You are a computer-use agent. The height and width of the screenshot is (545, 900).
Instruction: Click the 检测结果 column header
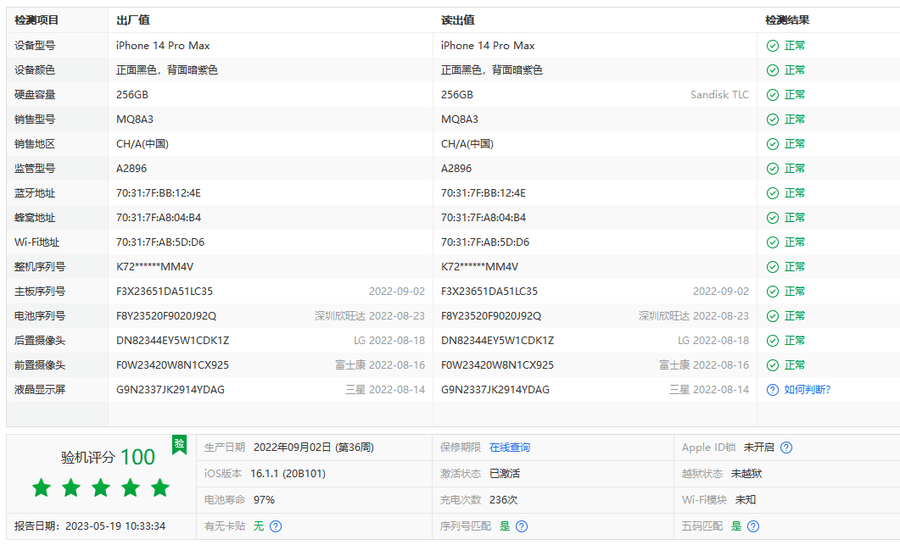788,20
